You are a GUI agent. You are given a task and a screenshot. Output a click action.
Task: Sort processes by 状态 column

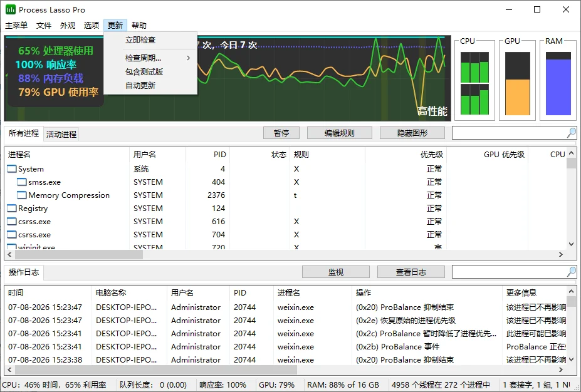[x=259, y=154]
